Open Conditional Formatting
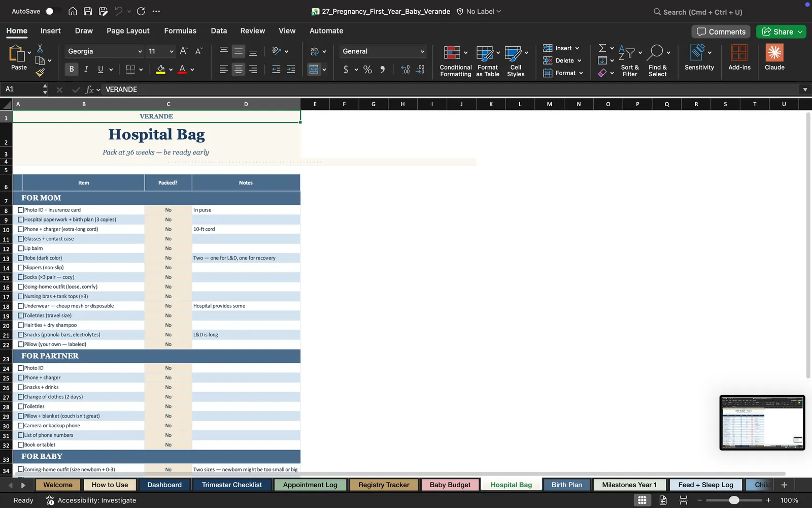Screen dimensions: 812x508 click(456, 60)
